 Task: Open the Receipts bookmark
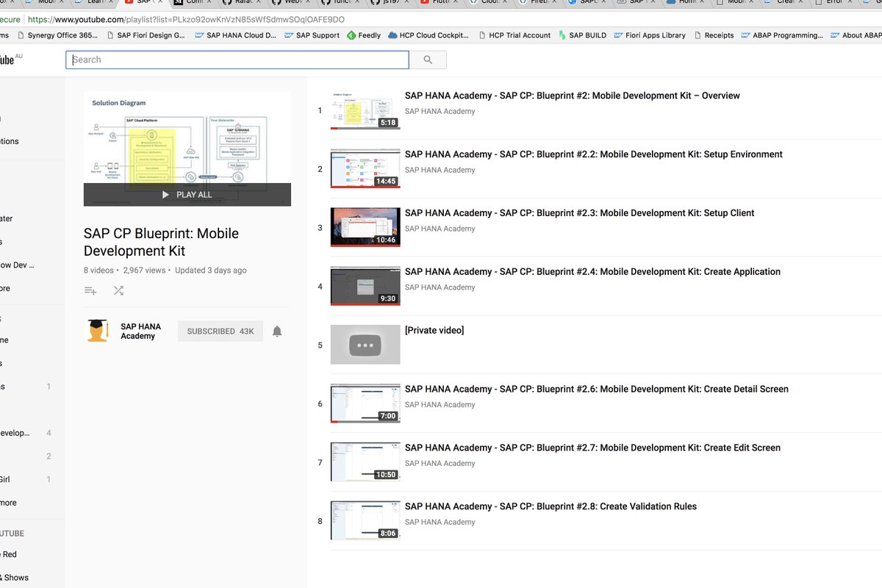[713, 35]
